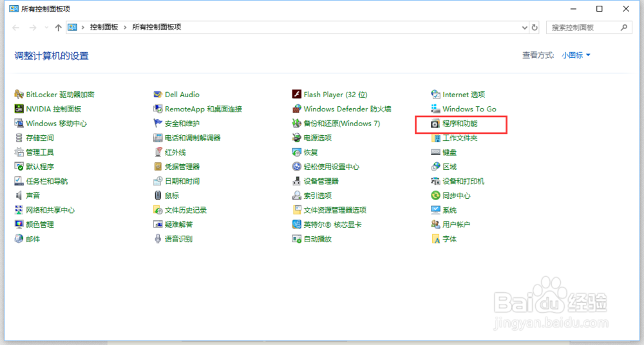Open 设备和打印机 link
The height and width of the screenshot is (345, 644).
[463, 181]
